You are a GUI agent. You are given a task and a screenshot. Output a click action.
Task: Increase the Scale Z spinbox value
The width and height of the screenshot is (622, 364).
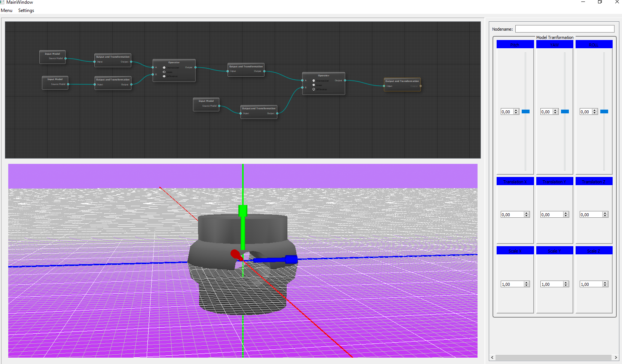click(x=605, y=283)
